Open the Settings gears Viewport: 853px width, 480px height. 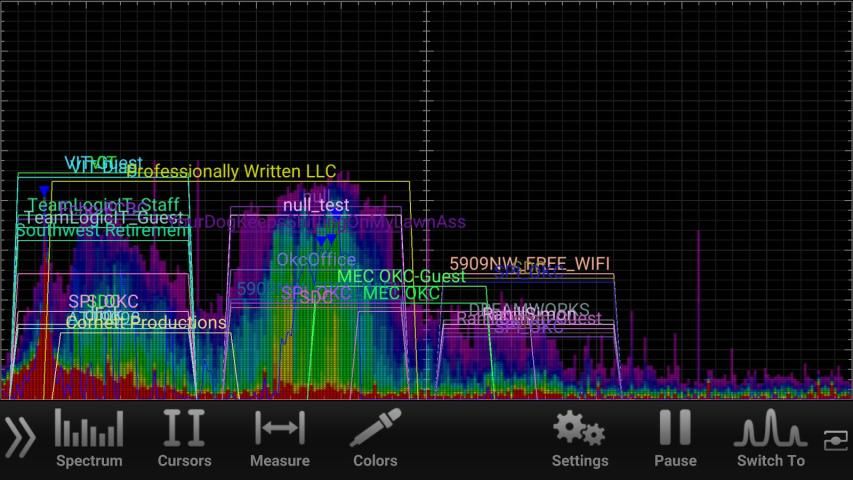click(579, 438)
